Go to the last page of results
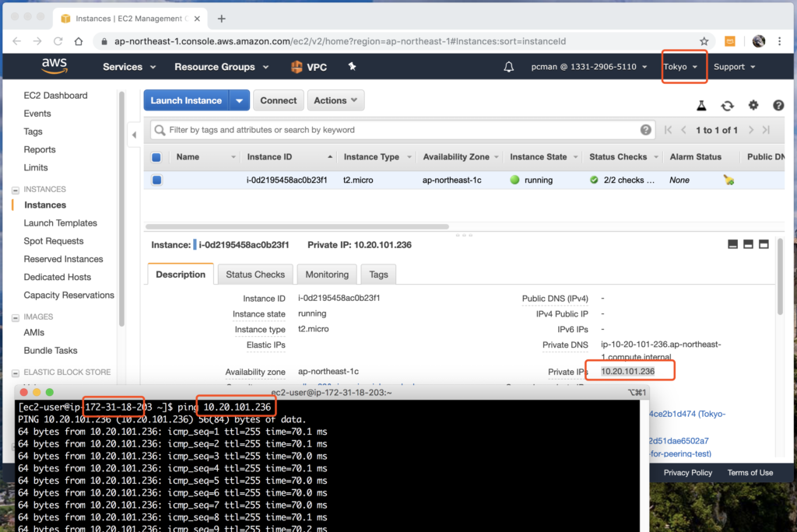This screenshot has width=797, height=532. point(766,130)
